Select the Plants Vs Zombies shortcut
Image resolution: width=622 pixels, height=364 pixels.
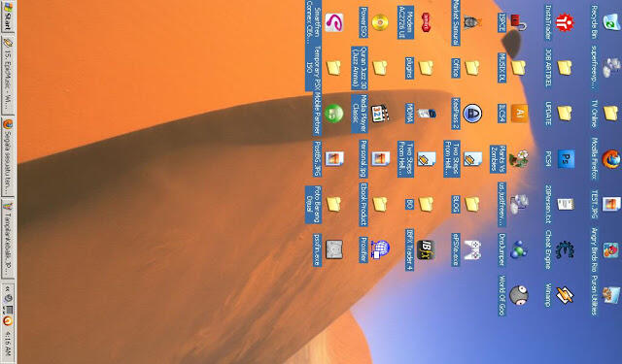click(518, 159)
